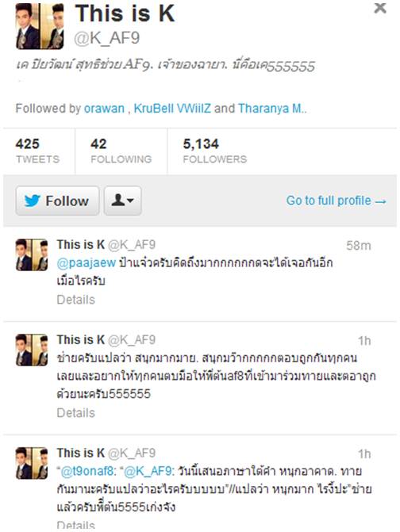Open KruBell VWiilZ profile link

coord(172,109)
